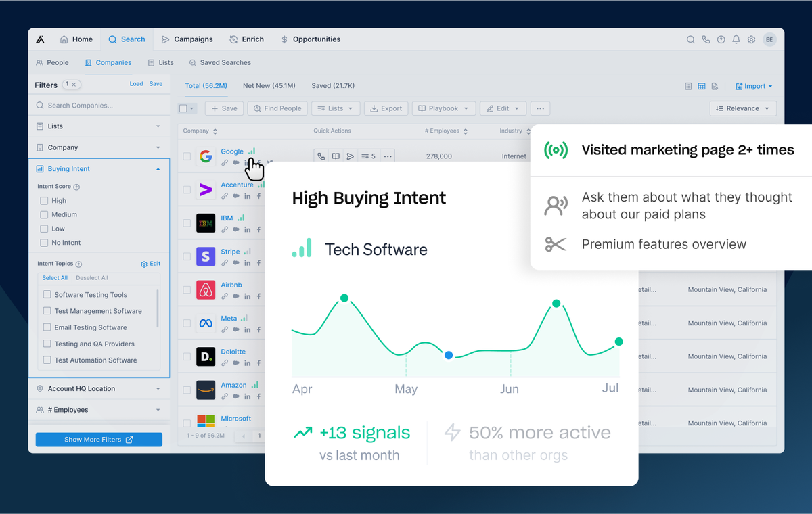The image size is (812, 514).
Task: Expand the Company filter section
Action: (x=99, y=147)
